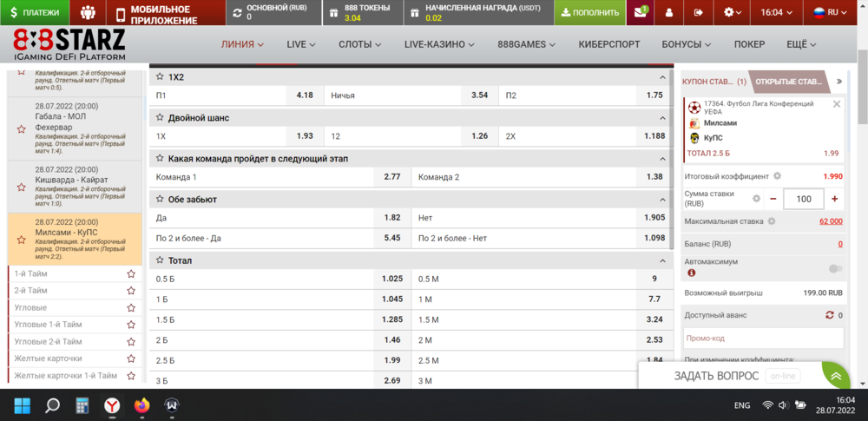
Task: Expand the ЗАДАТЬ ВОПРОС chat widget
Action: pos(837,376)
